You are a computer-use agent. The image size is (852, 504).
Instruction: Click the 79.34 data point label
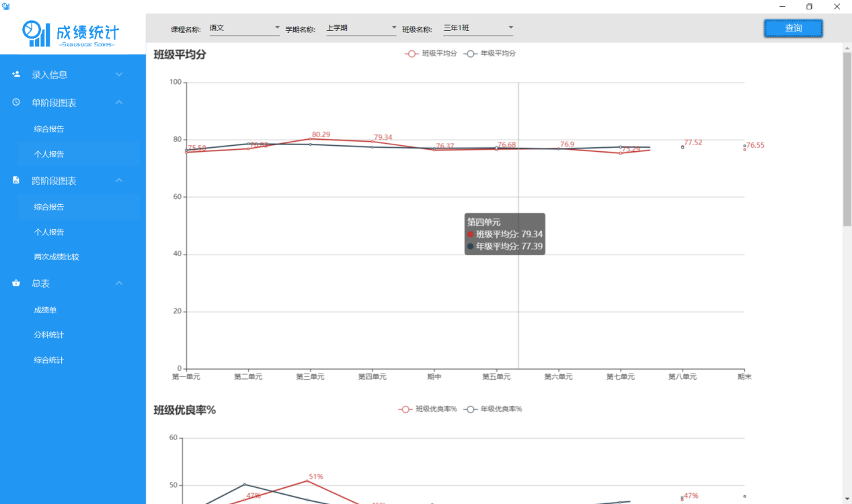pyautogui.click(x=383, y=137)
